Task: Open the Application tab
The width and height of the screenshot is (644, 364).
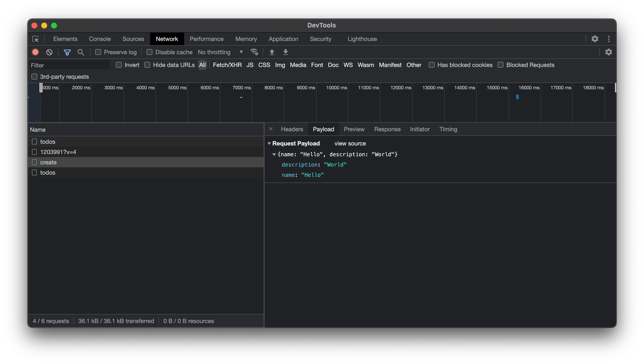Action: point(283,39)
